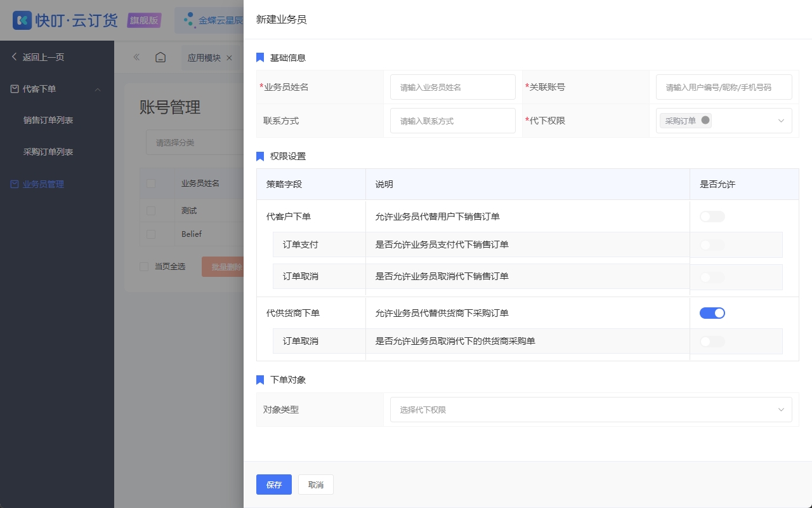Check the header select-all checkbox
Screen dimensions: 812x508
coord(151,184)
